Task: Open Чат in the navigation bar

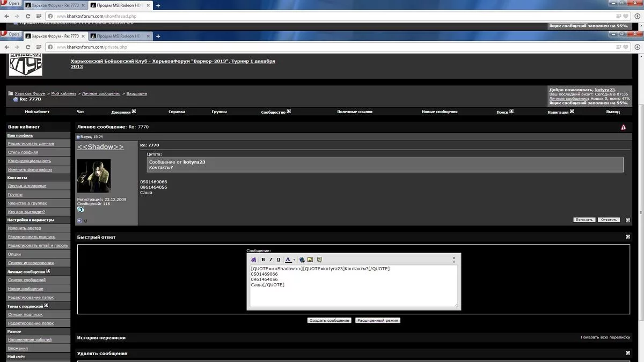Action: click(80, 112)
